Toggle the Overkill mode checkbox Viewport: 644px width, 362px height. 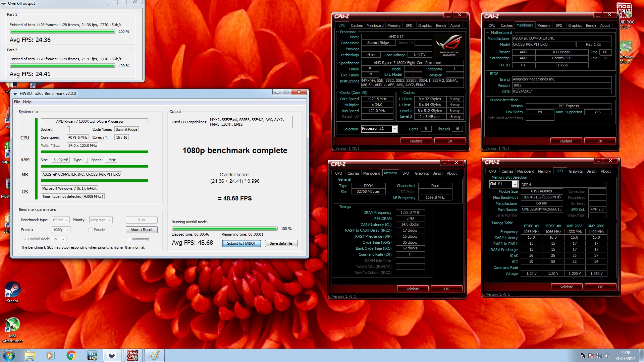[25, 239]
